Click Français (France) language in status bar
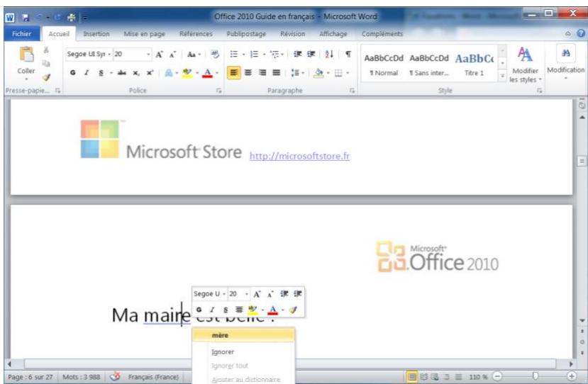The image size is (588, 384). coord(153,377)
